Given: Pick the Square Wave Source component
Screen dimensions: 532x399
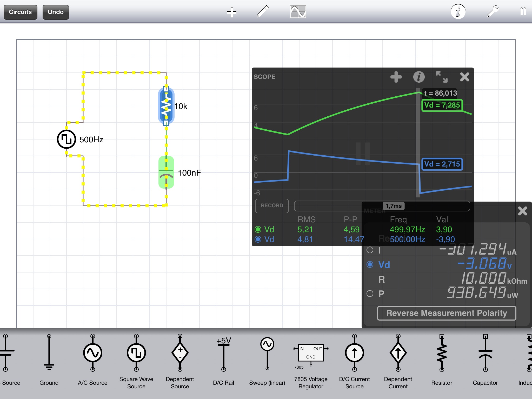Looking at the screenshot, I should tap(136, 361).
